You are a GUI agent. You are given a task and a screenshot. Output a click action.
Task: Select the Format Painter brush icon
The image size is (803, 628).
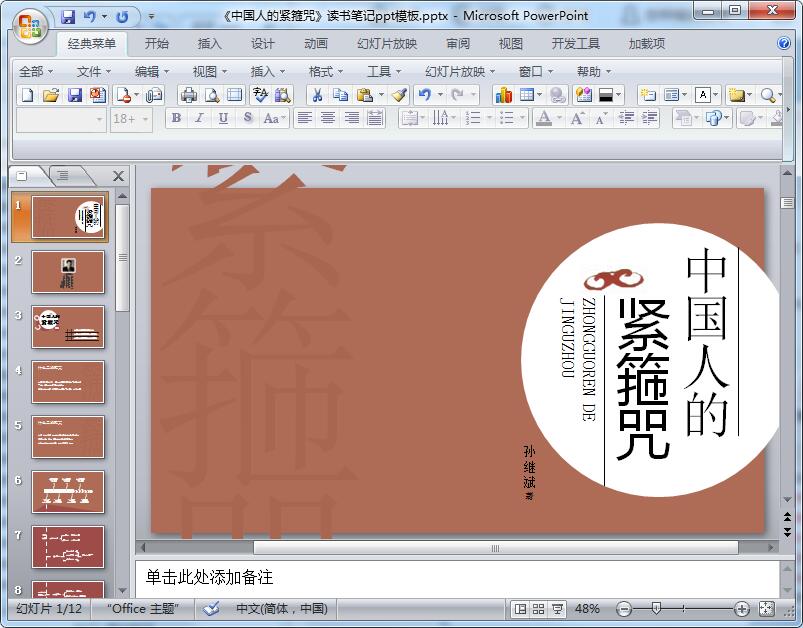click(x=399, y=95)
